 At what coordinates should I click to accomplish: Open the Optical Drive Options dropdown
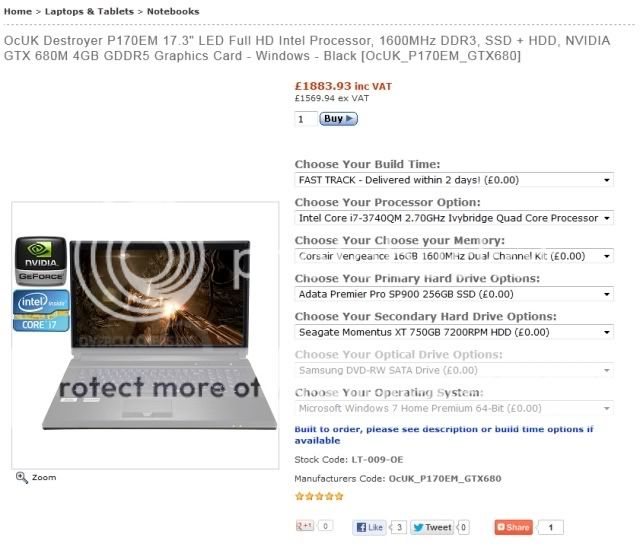click(x=454, y=370)
